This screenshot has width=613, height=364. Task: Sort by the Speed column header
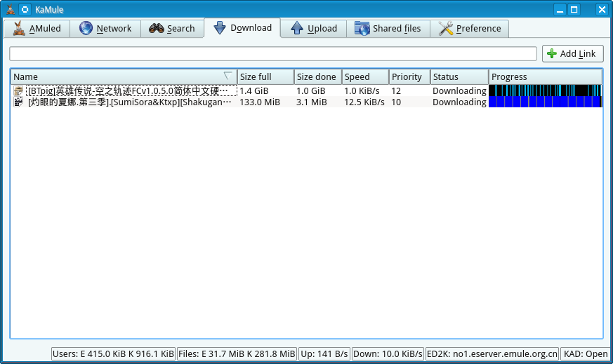tap(365, 76)
